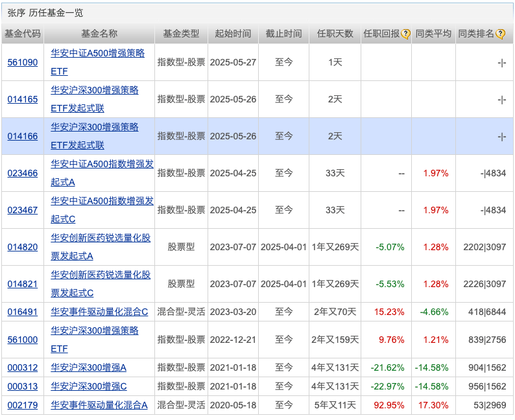Click the 1.21% peer average value
The image size is (515, 420).
(436, 340)
